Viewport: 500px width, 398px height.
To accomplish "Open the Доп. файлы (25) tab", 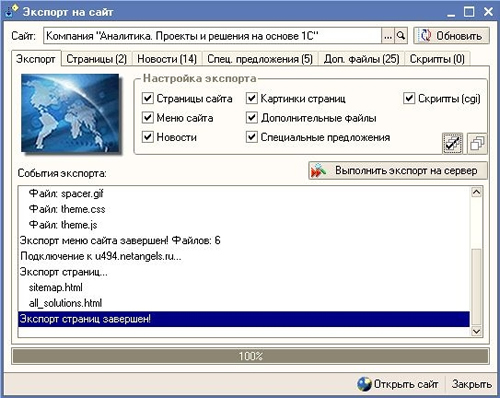I will (361, 59).
